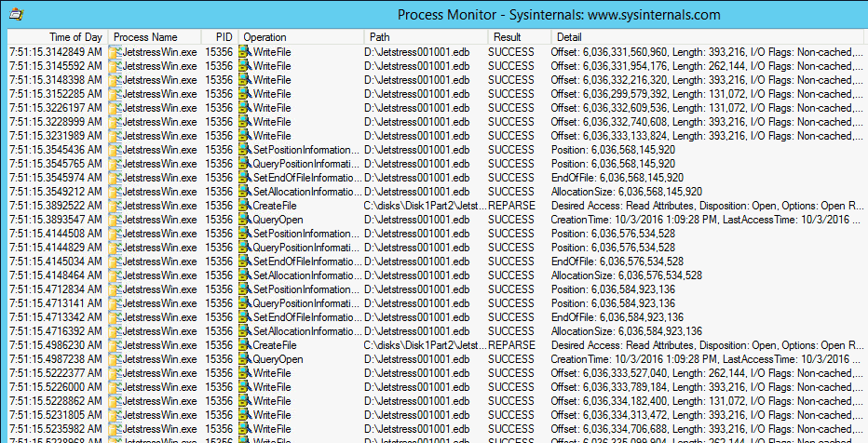The image size is (868, 443).
Task: Click detail with Offset 6,036,331,954,176
Action: pos(707,66)
